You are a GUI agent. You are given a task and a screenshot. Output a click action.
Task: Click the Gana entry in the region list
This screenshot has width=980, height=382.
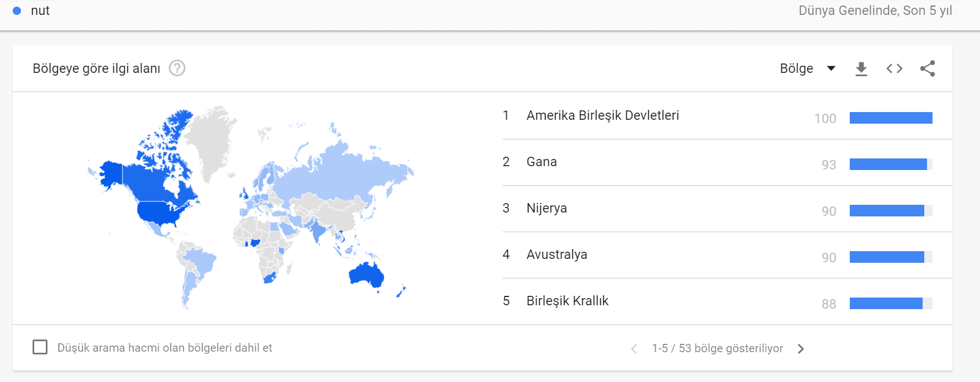[x=541, y=162]
